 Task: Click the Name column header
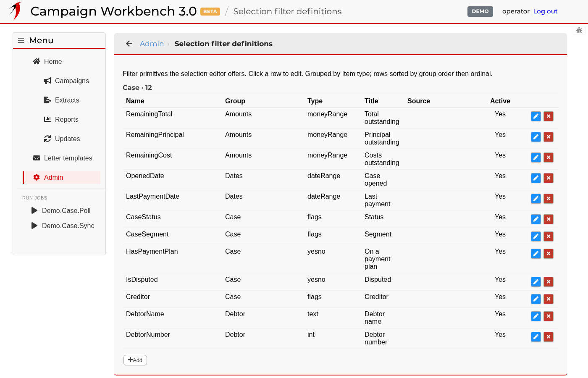coord(135,101)
